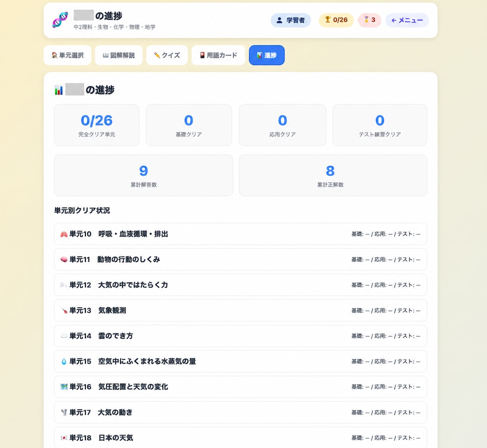Select row 単元10 呼吸・血液循環・排出

tap(240, 234)
